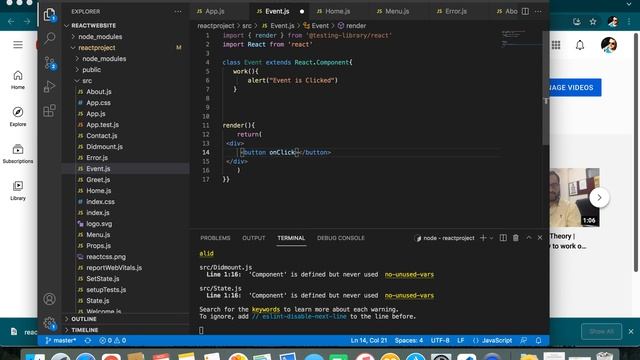Open the Search view in activity bar
This screenshot has height=360, width=640.
49,38
